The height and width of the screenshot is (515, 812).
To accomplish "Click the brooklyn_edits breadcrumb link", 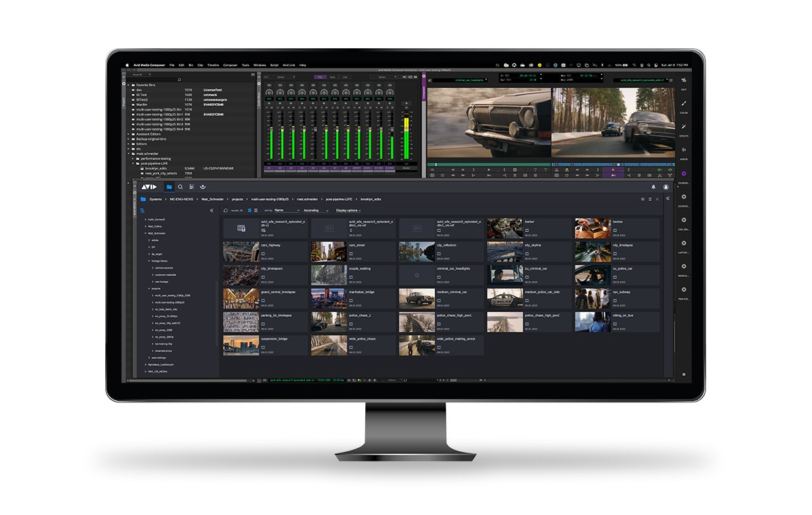I will coord(371,199).
